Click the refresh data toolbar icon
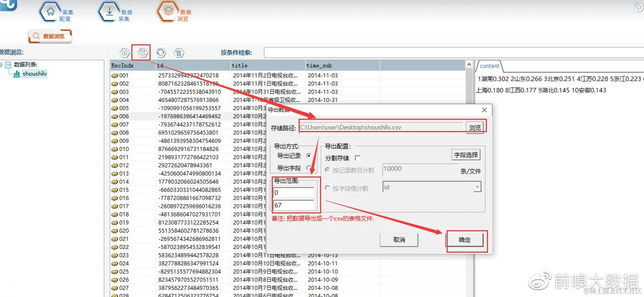This screenshot has width=644, height=297. [x=161, y=53]
